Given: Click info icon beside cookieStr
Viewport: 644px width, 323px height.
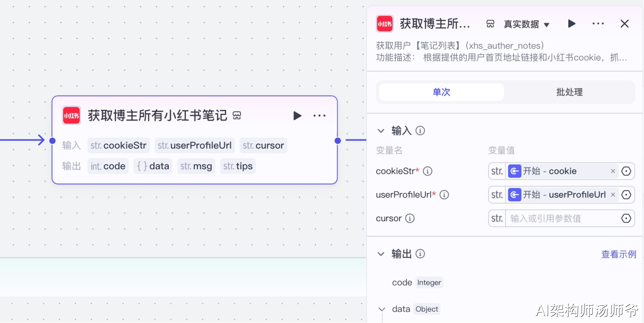Looking at the screenshot, I should pyautogui.click(x=428, y=171).
